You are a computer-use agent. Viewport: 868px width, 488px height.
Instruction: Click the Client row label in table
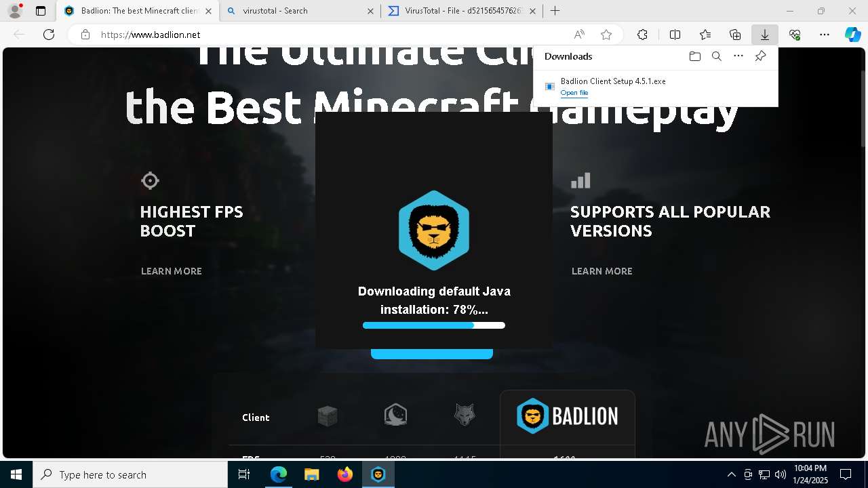point(256,418)
